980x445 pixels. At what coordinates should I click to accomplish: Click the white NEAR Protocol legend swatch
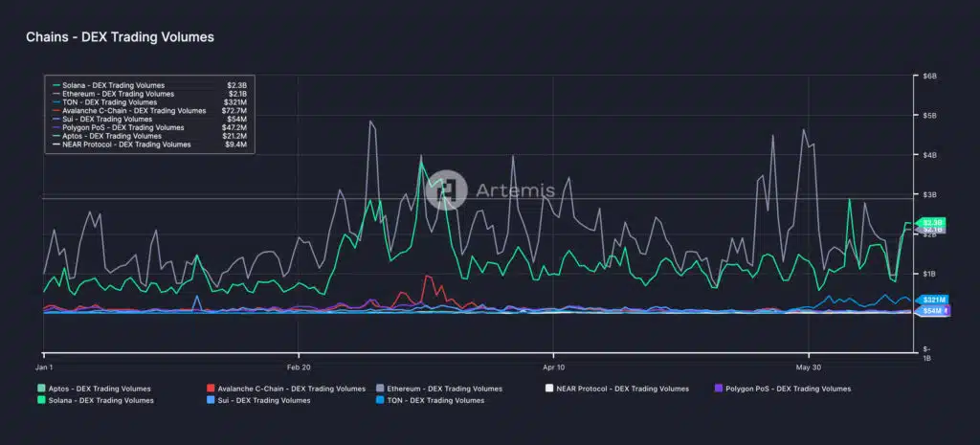click(549, 389)
